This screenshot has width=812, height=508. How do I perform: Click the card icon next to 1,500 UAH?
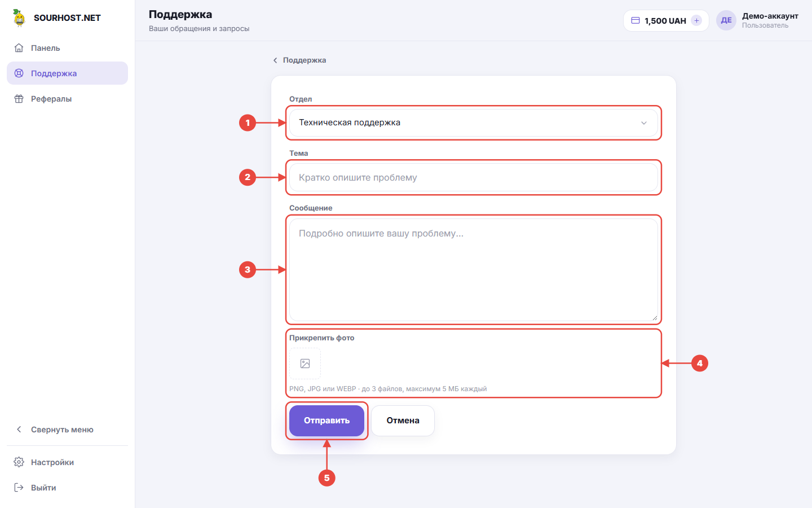[x=636, y=20]
